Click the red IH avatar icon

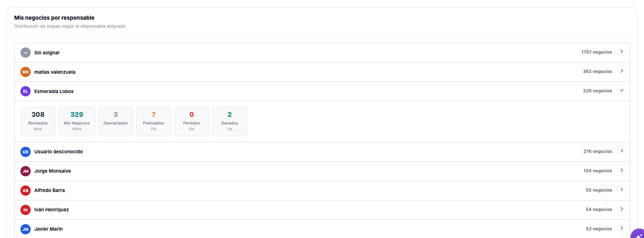click(x=26, y=210)
